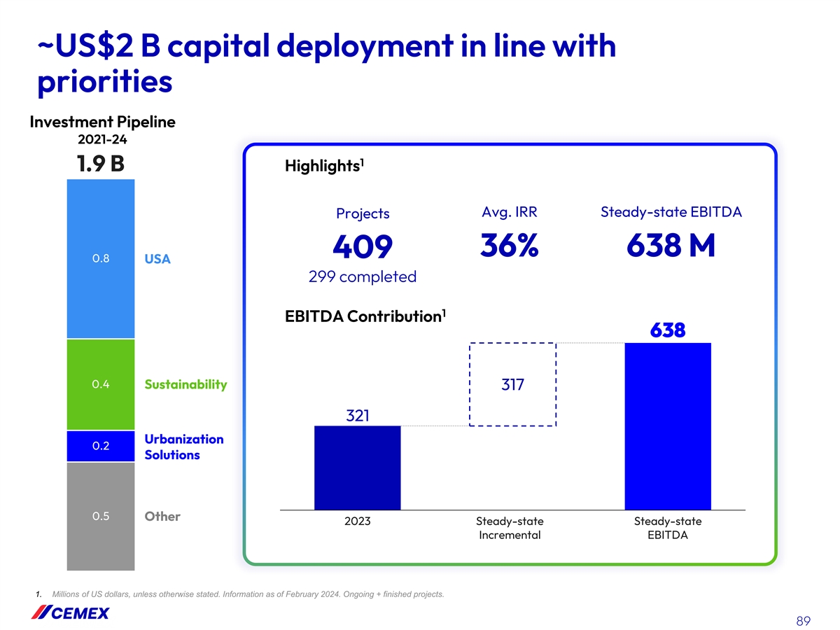The width and height of the screenshot is (840, 630).
Task: Click the '299 completed' text
Action: point(362,276)
